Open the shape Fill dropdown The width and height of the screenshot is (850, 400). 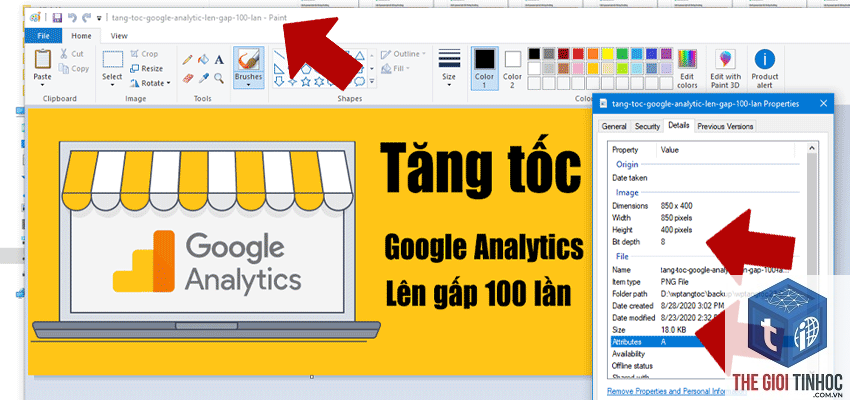[x=396, y=68]
